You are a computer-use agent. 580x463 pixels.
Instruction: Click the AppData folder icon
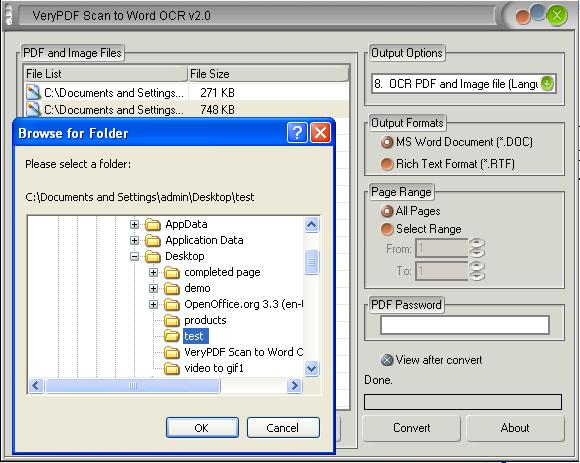[x=152, y=224]
